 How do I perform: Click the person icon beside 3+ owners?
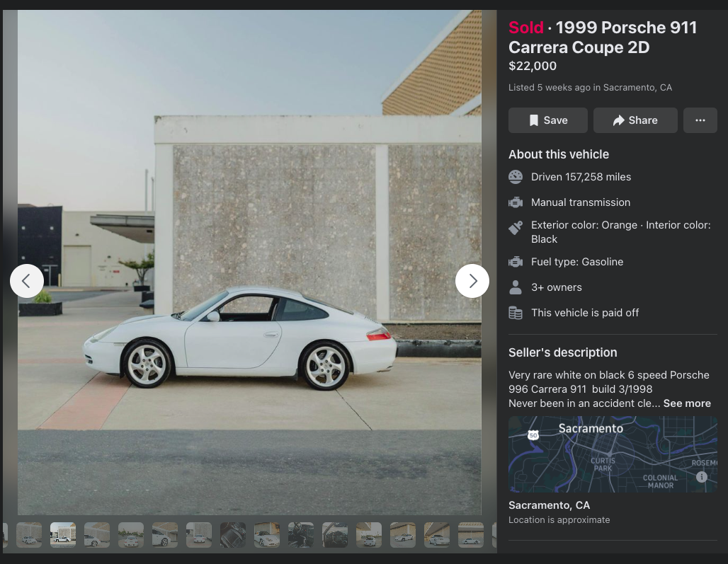point(516,287)
